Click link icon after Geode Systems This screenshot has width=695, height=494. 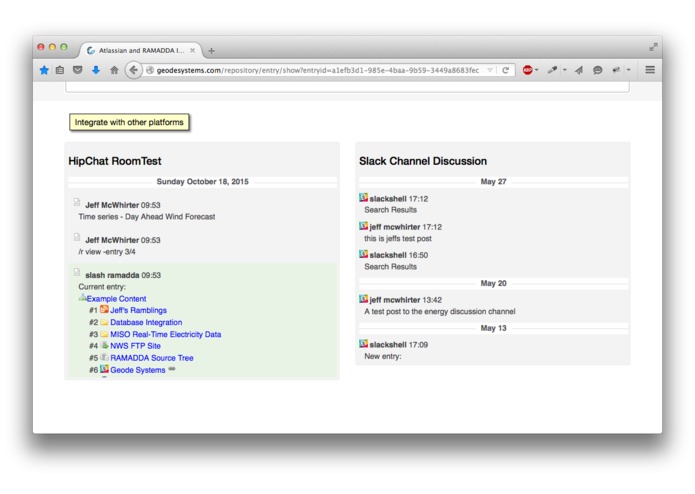click(x=172, y=369)
